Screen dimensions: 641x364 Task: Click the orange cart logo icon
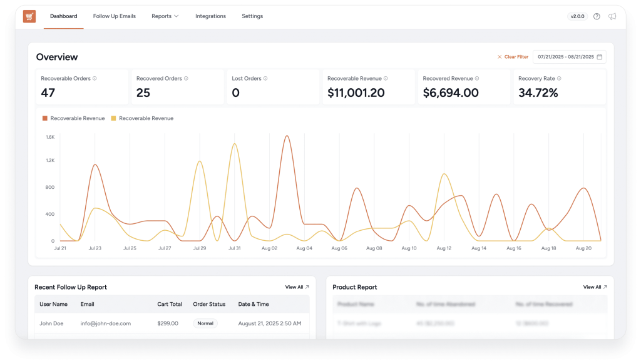[29, 16]
